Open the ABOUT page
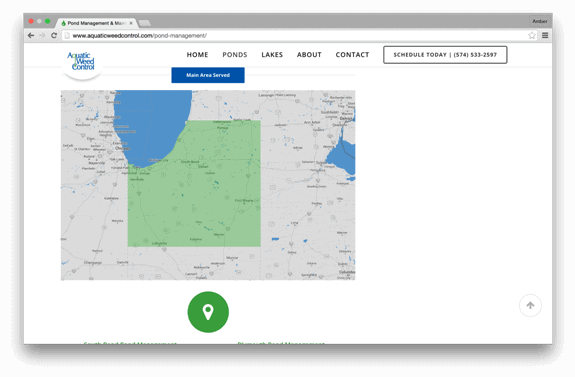This screenshot has height=377, width=575. tap(309, 55)
